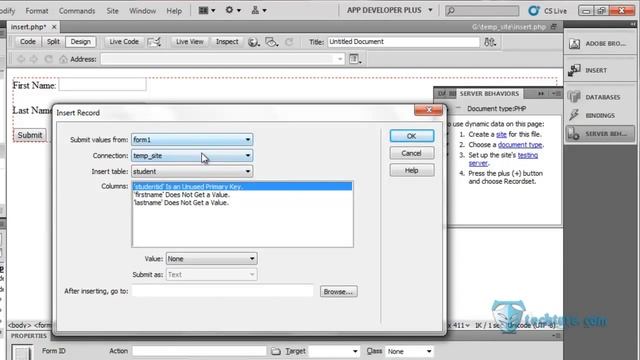The image size is (640, 360).
Task: Click the Live Code options icon
Action: [x=154, y=42]
